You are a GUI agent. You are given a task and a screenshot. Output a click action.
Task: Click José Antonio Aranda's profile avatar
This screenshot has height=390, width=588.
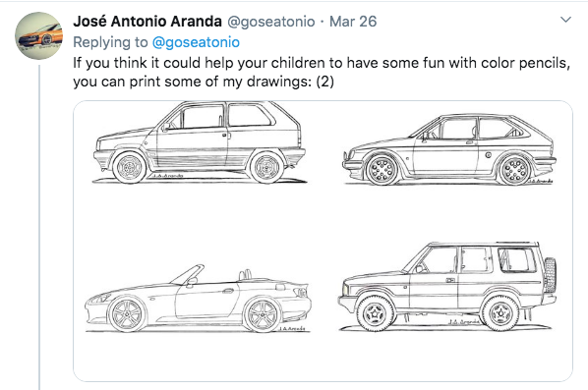pos(39,36)
